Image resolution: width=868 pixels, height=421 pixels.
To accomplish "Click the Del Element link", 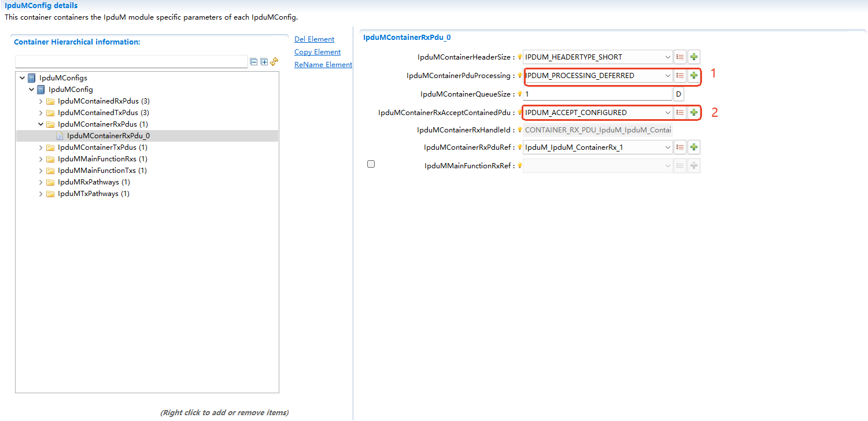I will tap(314, 39).
